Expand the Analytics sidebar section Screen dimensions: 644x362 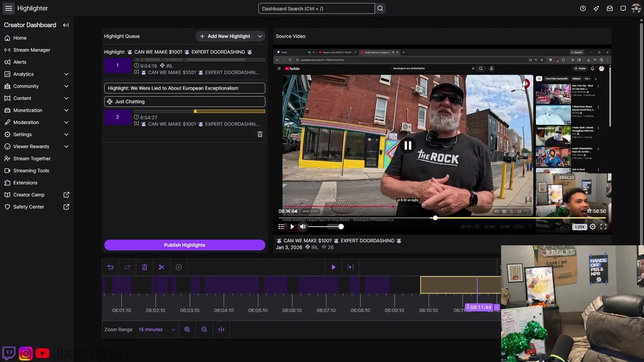click(x=66, y=74)
